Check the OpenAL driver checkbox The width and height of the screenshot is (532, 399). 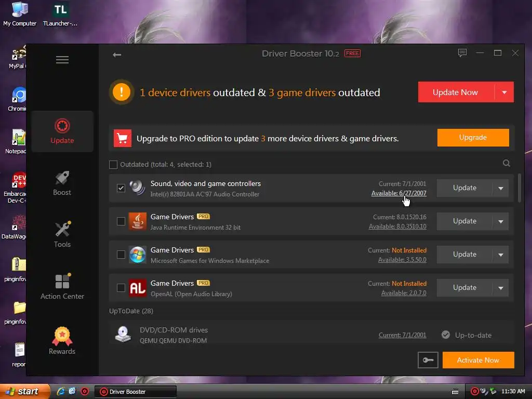(x=121, y=288)
